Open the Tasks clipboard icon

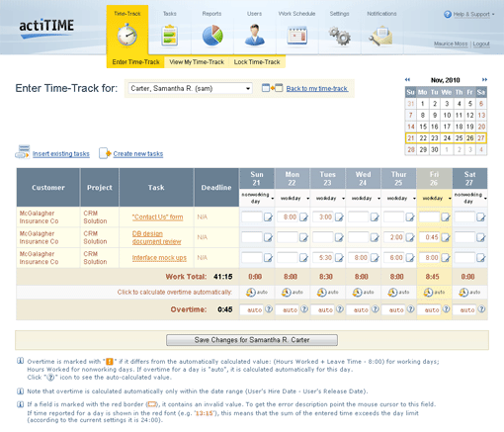170,35
